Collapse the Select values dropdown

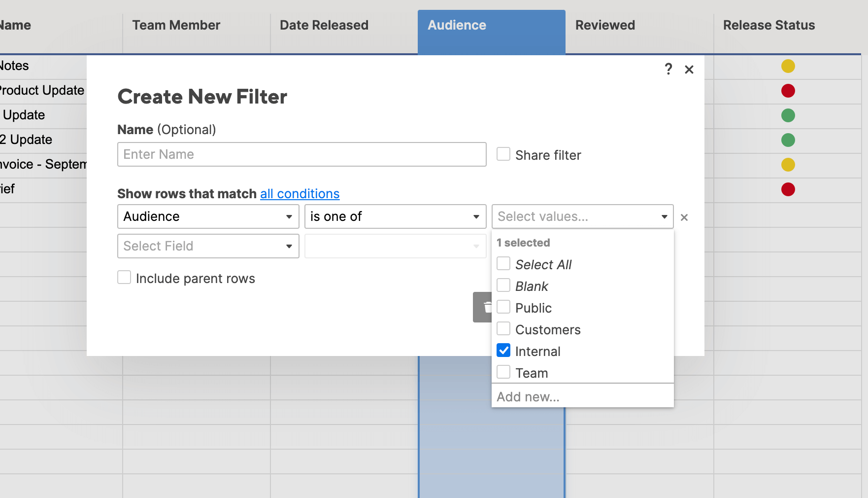coord(664,216)
